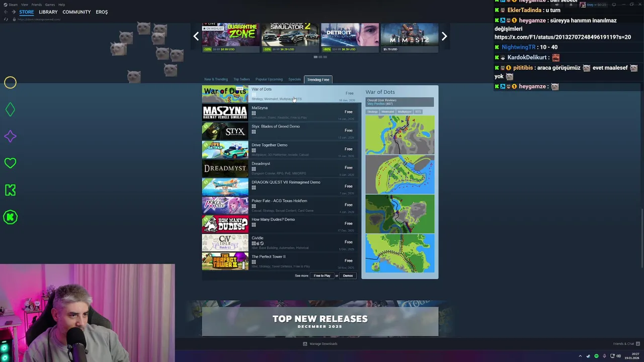644x362 pixels.
Task: Select the Popular Upcoming tab
Action: point(269,79)
